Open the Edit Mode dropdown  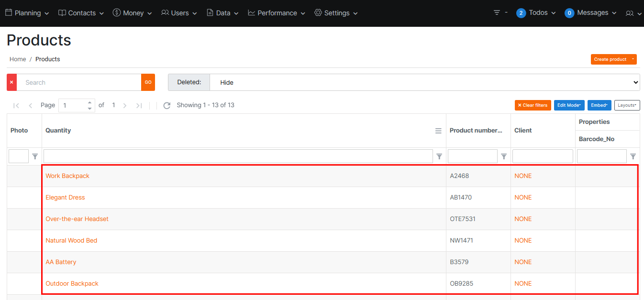[569, 105]
